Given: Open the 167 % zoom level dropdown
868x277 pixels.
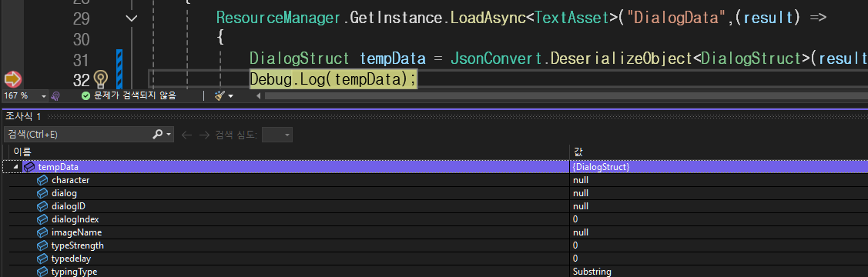Looking at the screenshot, I should [44, 96].
